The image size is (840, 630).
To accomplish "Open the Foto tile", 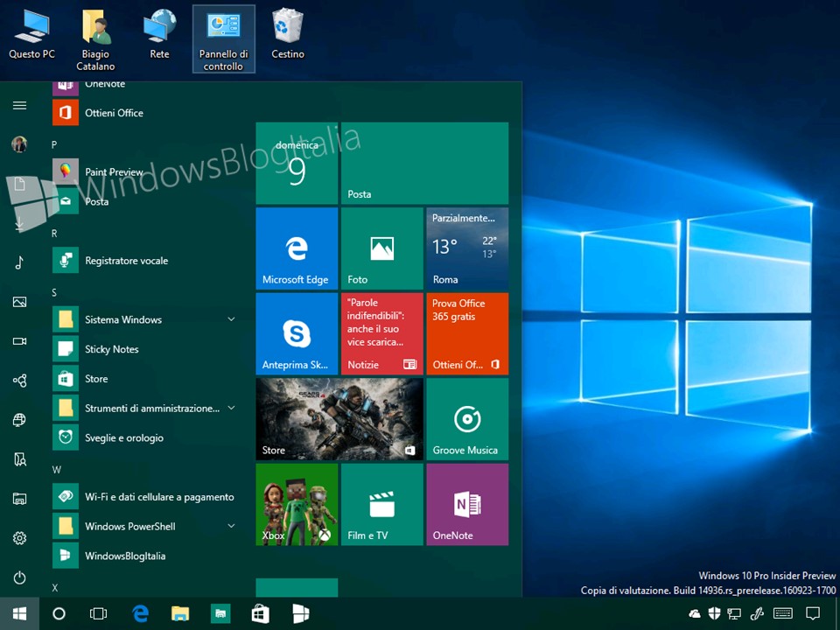I will pyautogui.click(x=382, y=248).
